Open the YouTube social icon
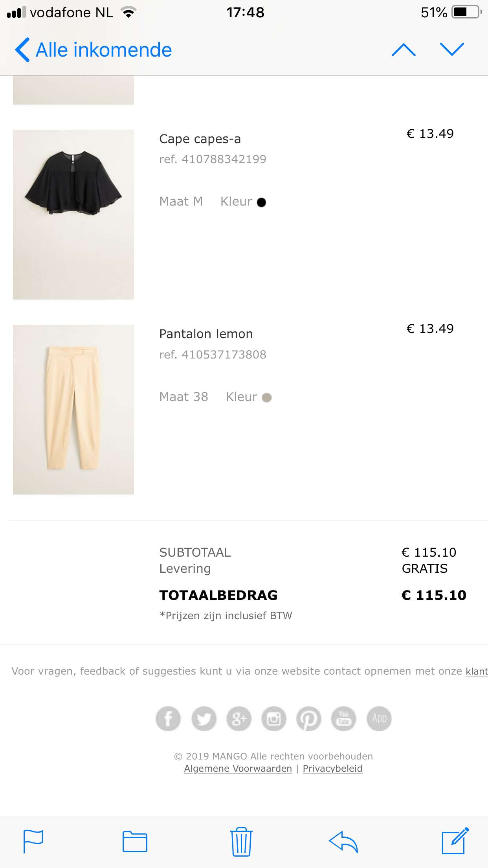This screenshot has width=488, height=868. click(x=344, y=719)
